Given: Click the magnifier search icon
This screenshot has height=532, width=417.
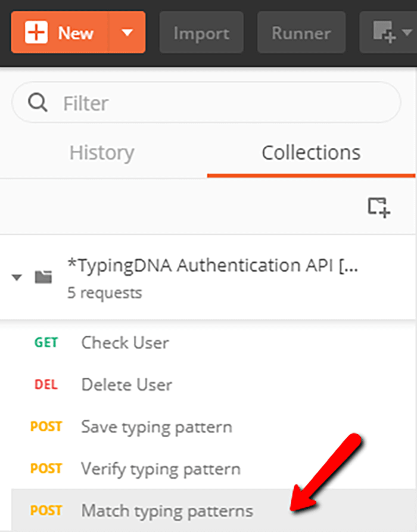Looking at the screenshot, I should click(x=38, y=102).
